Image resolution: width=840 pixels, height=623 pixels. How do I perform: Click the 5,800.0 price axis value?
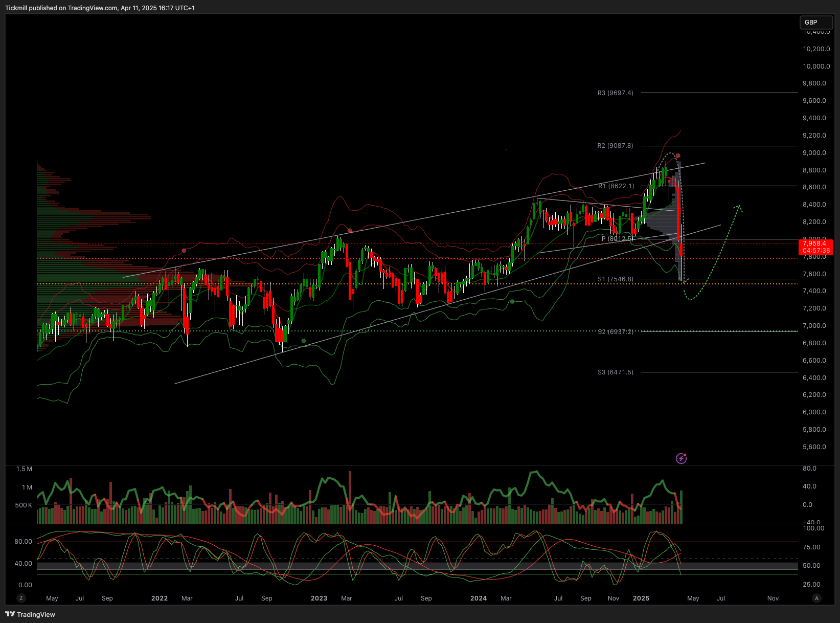click(x=814, y=430)
